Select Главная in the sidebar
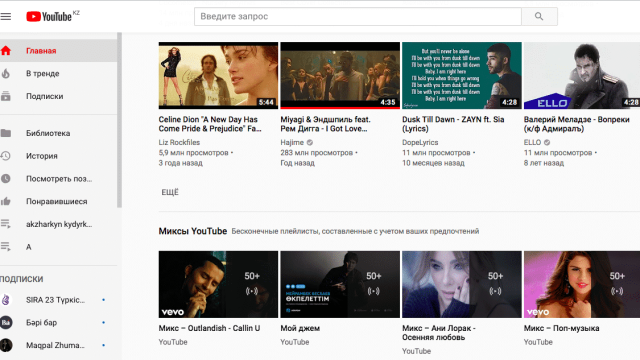640x360 pixels. pos(58,51)
